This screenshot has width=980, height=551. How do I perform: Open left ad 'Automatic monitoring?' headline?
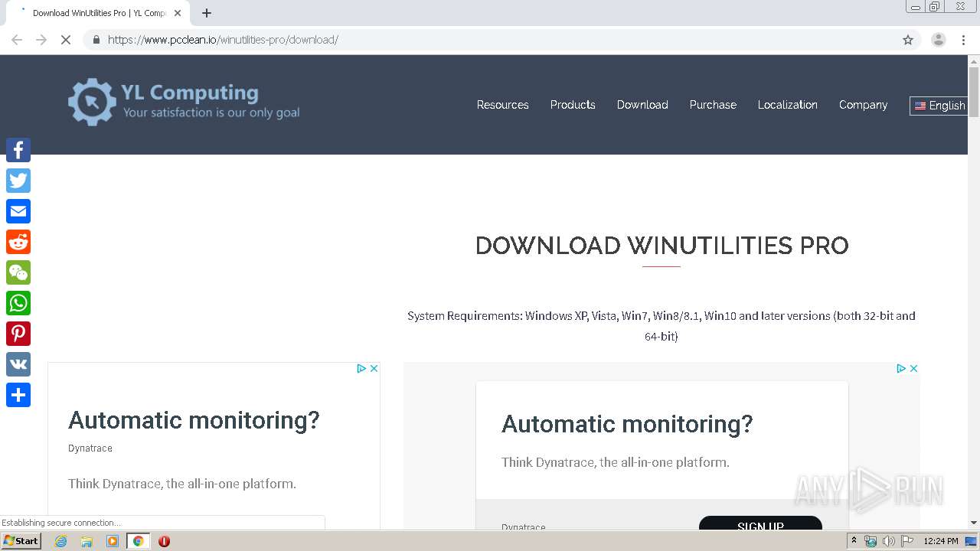[194, 420]
